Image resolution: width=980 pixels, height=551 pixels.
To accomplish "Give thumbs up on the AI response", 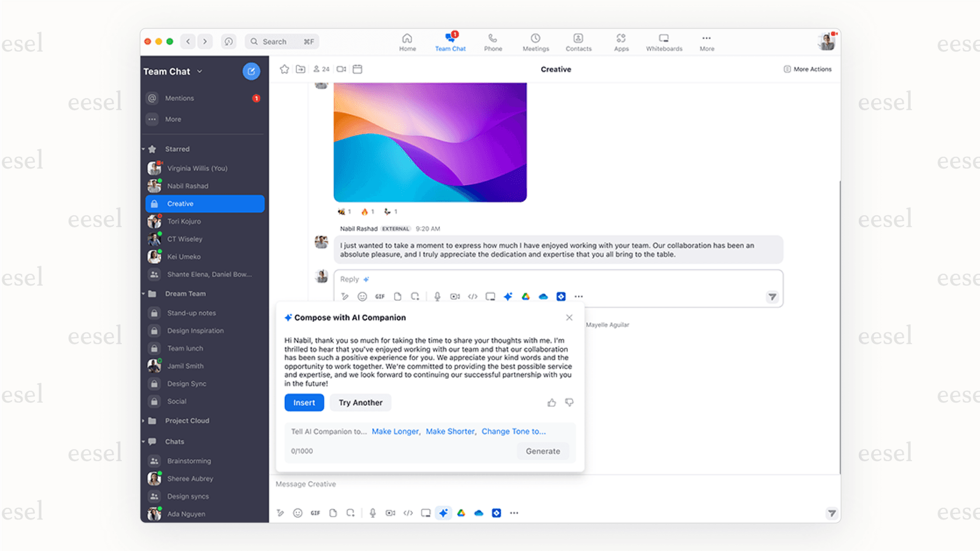I will [551, 402].
